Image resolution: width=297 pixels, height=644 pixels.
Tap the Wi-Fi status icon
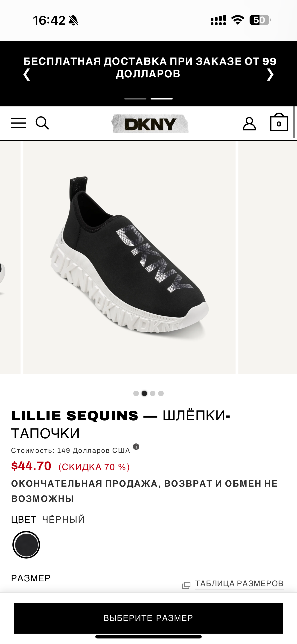238,20
